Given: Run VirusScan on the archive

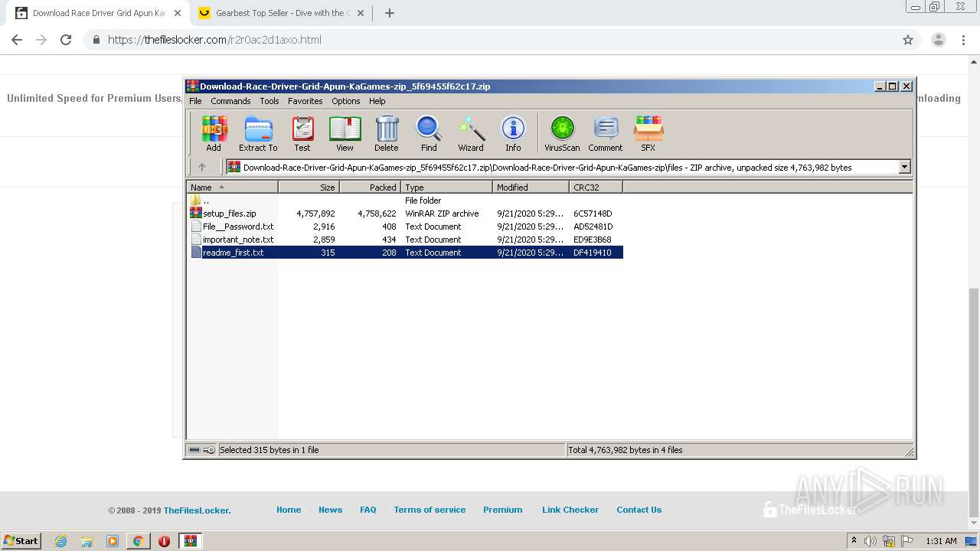Looking at the screenshot, I should coord(562,134).
